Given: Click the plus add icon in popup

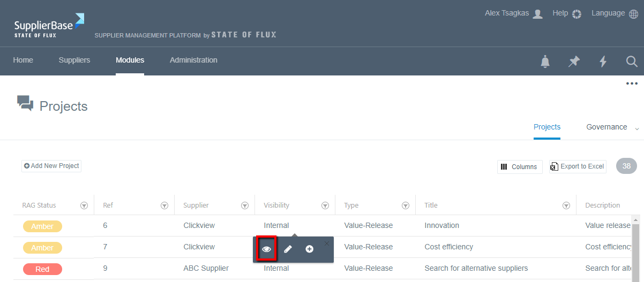Looking at the screenshot, I should [309, 249].
